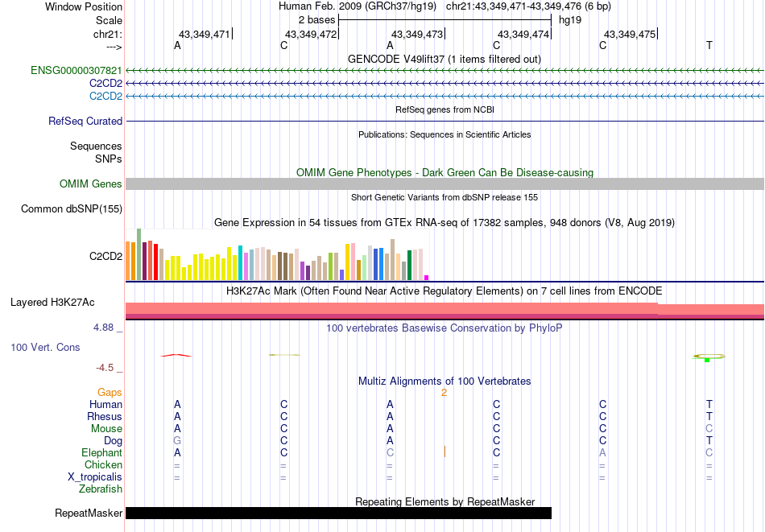Click position label 43,349,473

(417, 34)
